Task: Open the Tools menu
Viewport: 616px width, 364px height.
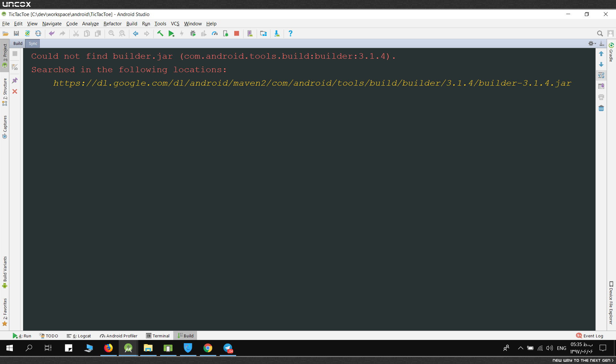Action: (160, 23)
